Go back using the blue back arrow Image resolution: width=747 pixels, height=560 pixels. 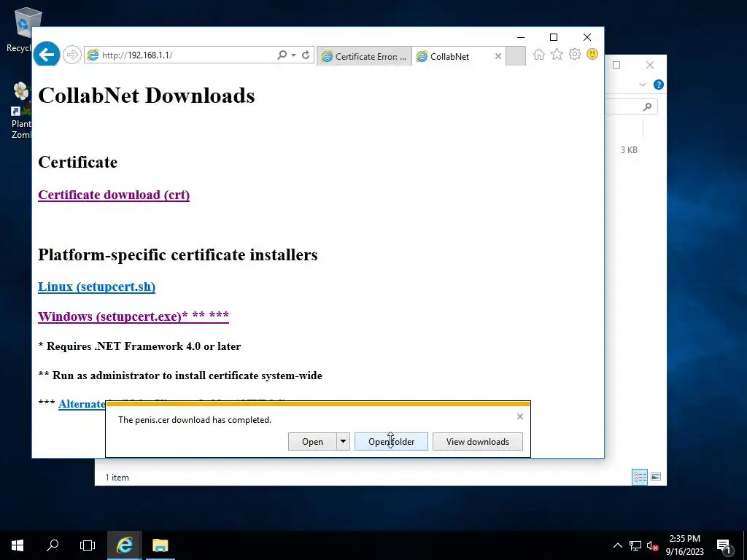tap(47, 55)
